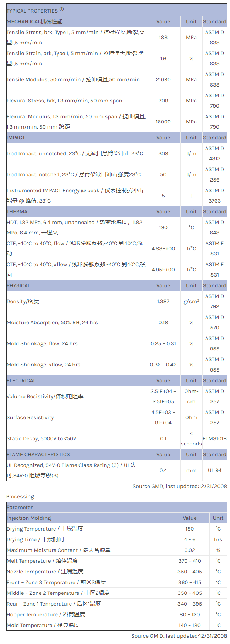Select the Density value 1.387

click(163, 301)
